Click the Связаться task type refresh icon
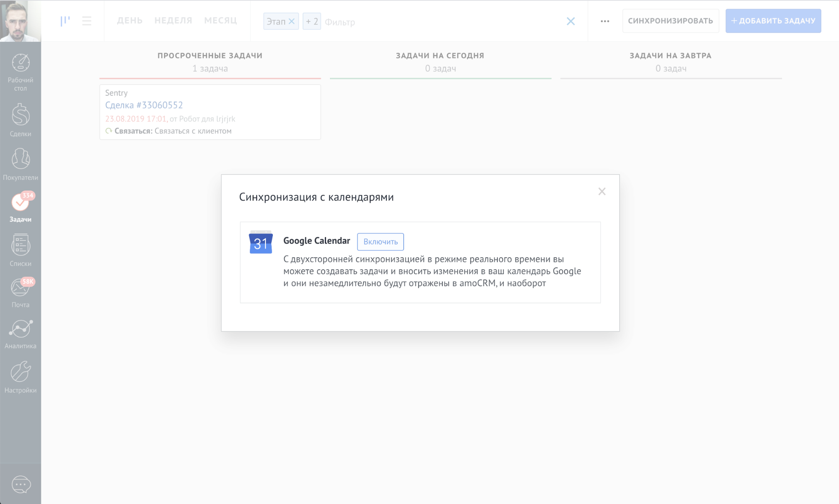 (109, 131)
